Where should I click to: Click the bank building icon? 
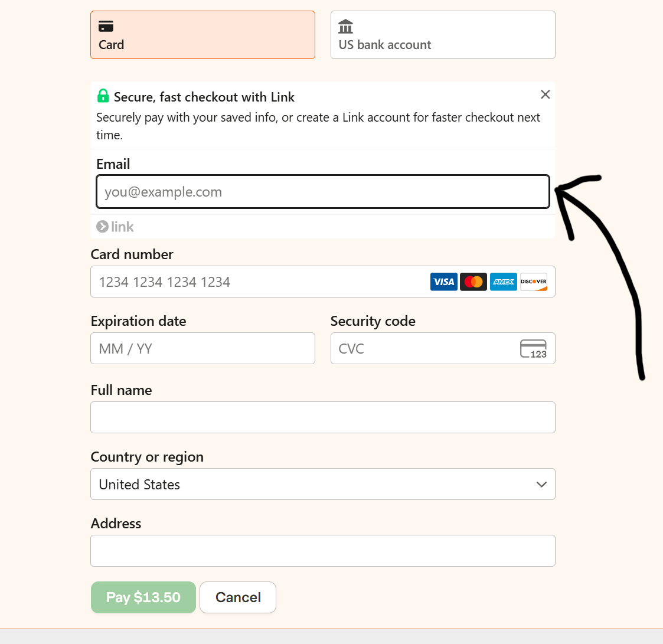coord(345,26)
